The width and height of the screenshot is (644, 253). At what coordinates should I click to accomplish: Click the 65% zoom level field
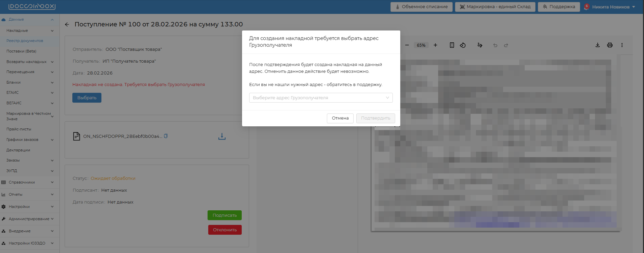(x=421, y=45)
